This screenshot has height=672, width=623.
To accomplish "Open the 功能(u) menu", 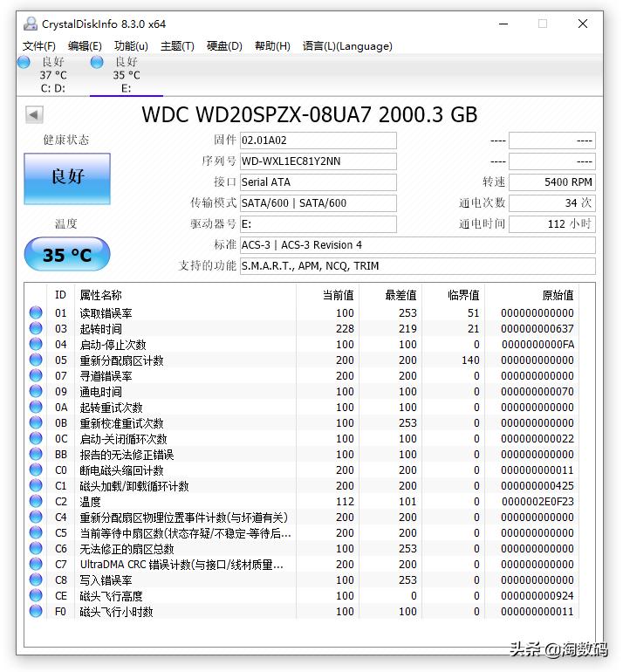I will coord(131,46).
